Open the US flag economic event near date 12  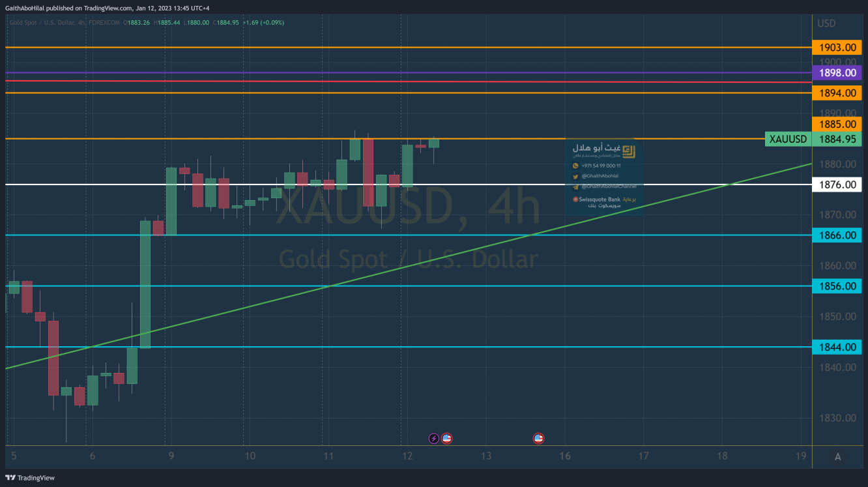[446, 439]
